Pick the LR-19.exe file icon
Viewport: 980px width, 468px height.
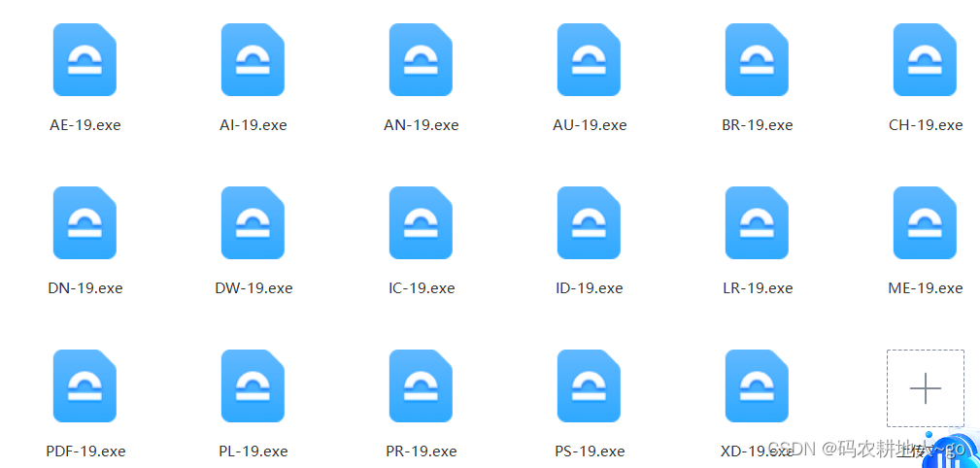coord(757,223)
